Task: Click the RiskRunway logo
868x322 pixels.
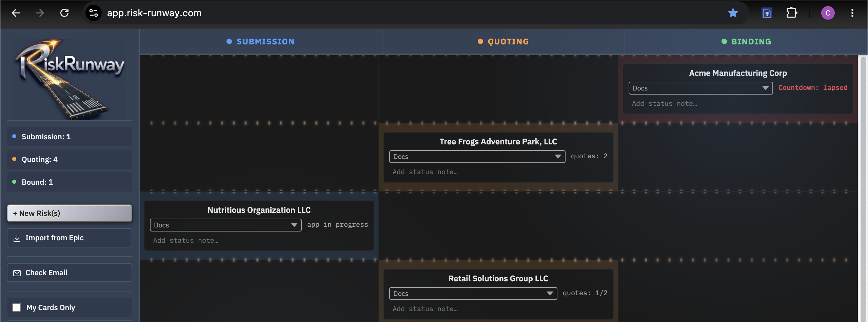Action: pos(70,79)
